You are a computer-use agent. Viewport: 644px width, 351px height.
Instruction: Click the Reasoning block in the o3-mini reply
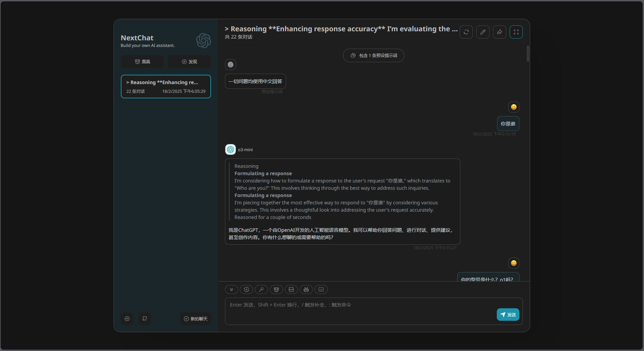point(343,191)
